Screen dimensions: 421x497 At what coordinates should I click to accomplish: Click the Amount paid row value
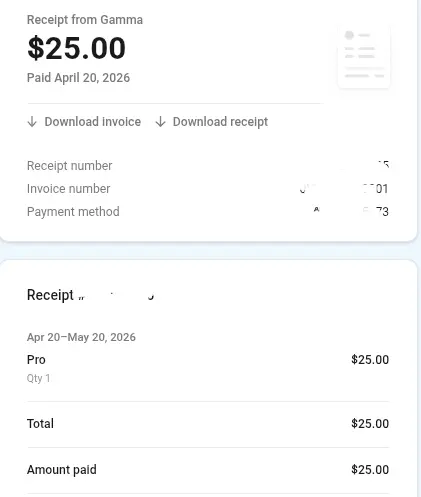(370, 470)
